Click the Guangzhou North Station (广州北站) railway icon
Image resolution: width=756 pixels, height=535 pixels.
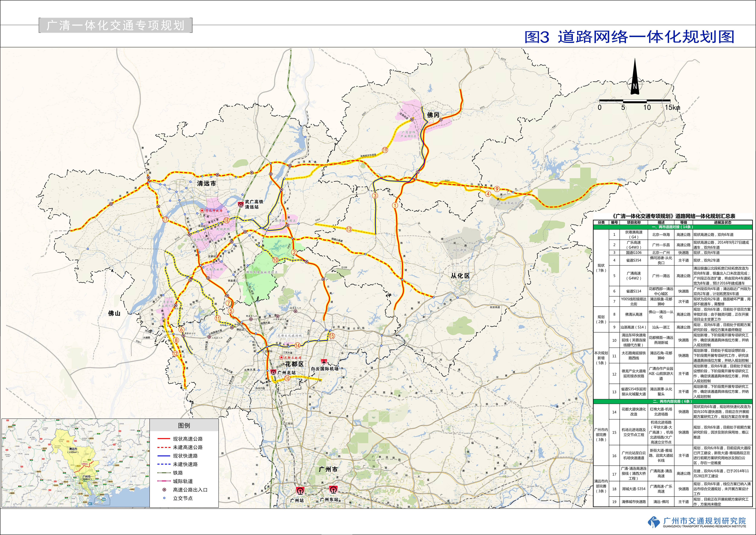(273, 372)
